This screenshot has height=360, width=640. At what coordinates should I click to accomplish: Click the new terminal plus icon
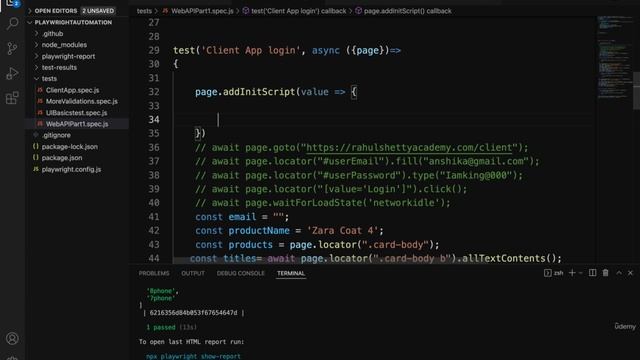click(572, 273)
